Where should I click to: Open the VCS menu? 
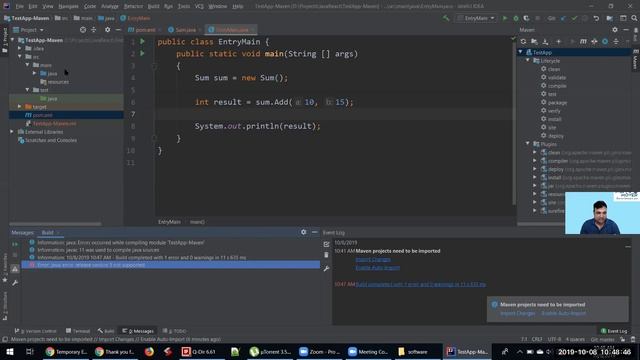[199, 7]
